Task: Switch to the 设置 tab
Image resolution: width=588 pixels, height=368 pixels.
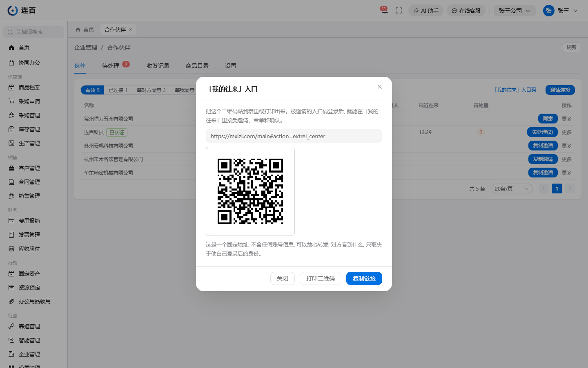Action: (231, 66)
